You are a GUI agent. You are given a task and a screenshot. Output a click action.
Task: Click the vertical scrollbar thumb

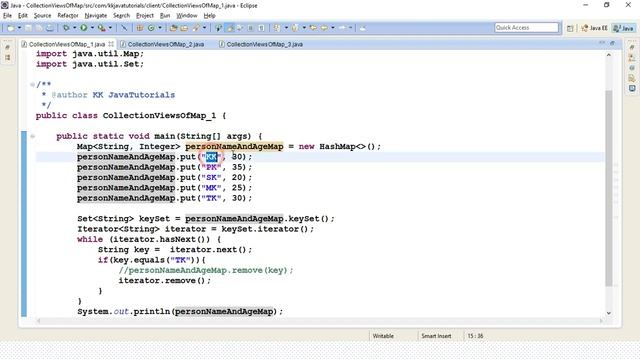coord(609,188)
